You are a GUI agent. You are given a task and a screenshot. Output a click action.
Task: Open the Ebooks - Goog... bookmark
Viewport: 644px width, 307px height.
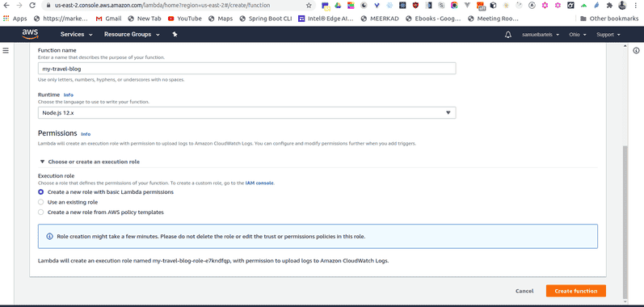pyautogui.click(x=433, y=19)
